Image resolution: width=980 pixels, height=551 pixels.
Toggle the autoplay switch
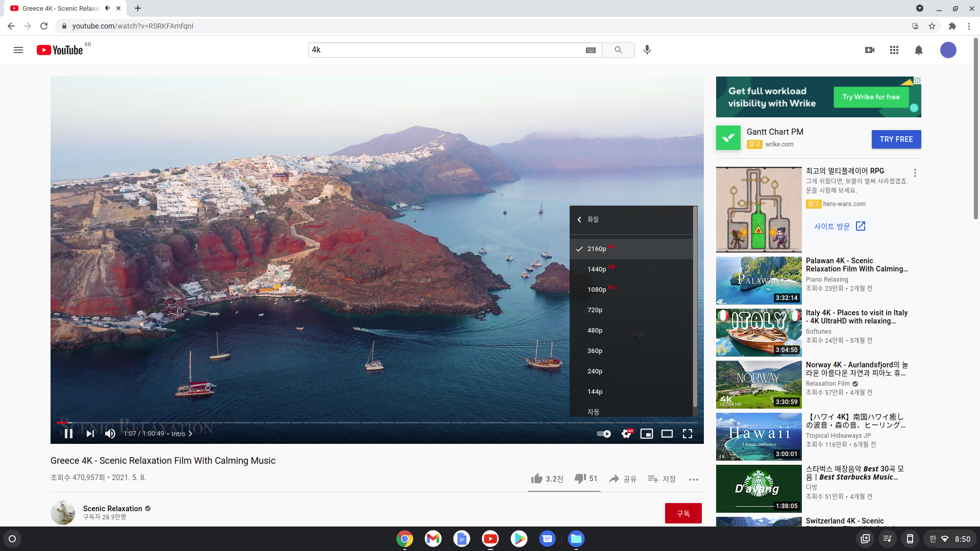click(604, 434)
